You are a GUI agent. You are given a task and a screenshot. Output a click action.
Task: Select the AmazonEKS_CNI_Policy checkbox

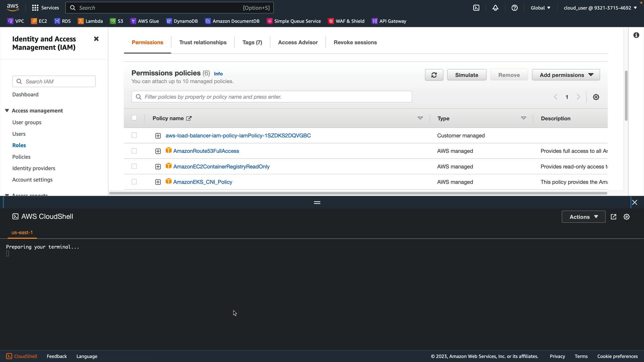coord(134,182)
